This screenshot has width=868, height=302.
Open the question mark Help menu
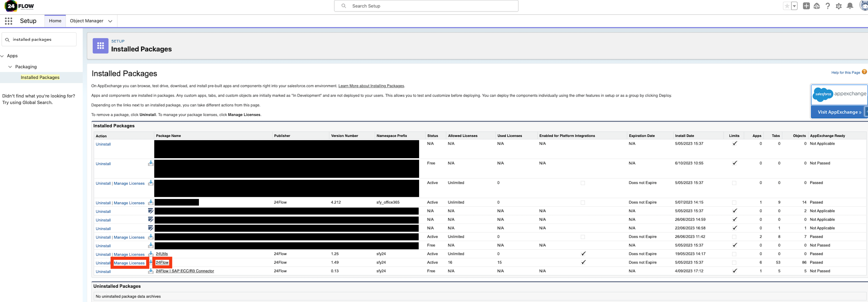827,6
